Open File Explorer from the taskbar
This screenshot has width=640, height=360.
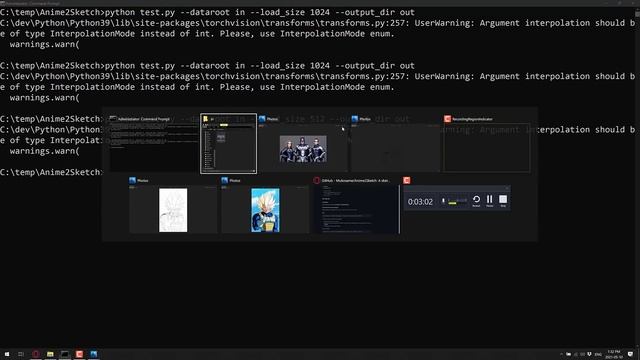tap(50, 354)
